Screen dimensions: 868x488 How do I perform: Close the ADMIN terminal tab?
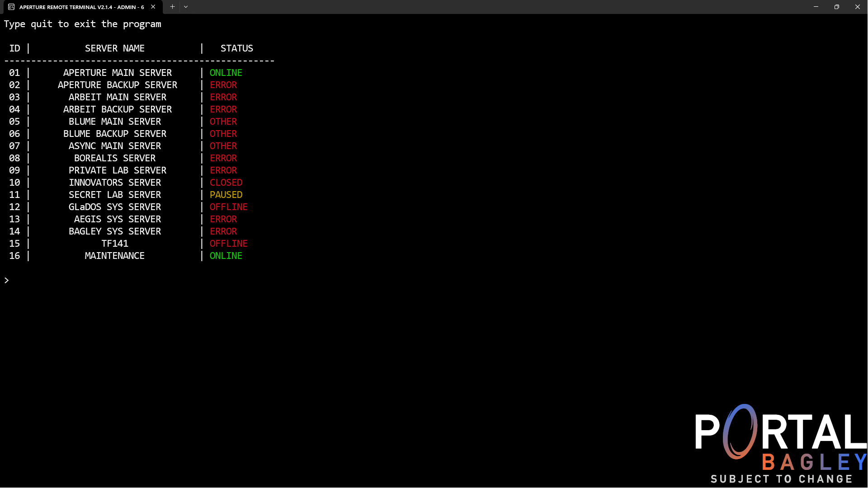pyautogui.click(x=153, y=7)
